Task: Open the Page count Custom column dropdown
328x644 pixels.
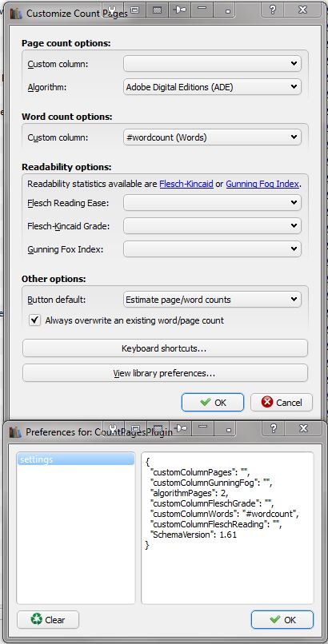Action: click(212, 64)
